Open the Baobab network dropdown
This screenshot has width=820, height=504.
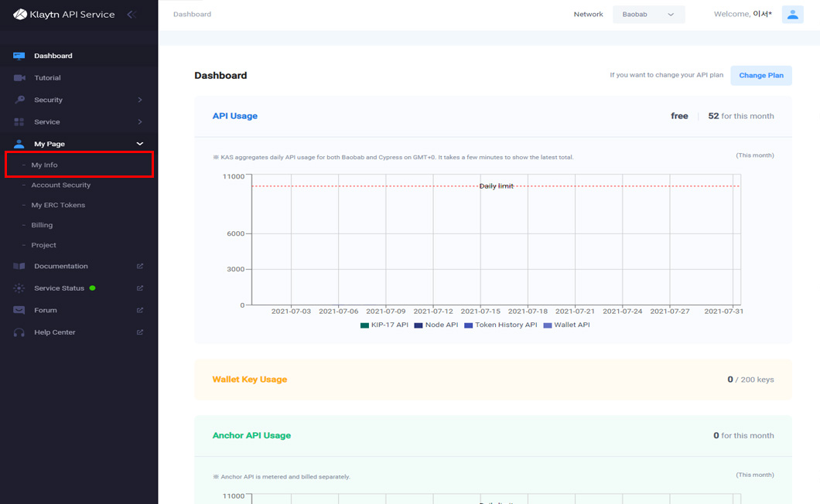point(648,14)
